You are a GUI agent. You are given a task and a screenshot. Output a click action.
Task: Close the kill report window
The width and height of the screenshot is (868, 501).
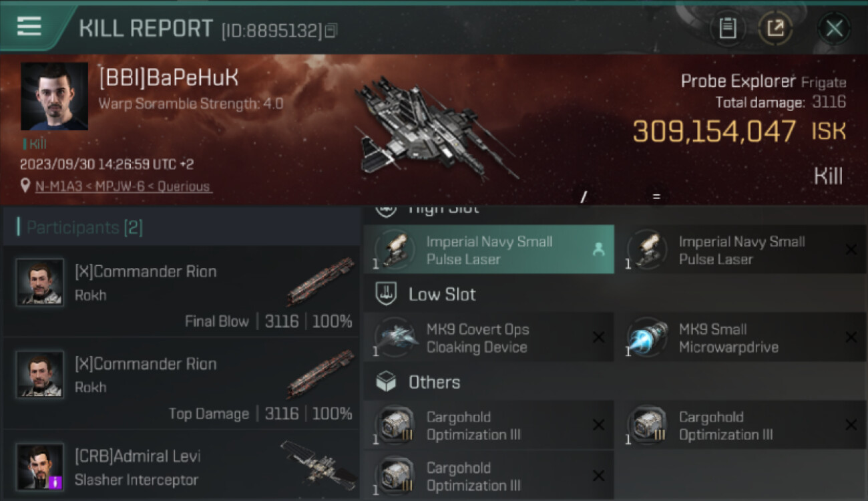click(x=834, y=28)
